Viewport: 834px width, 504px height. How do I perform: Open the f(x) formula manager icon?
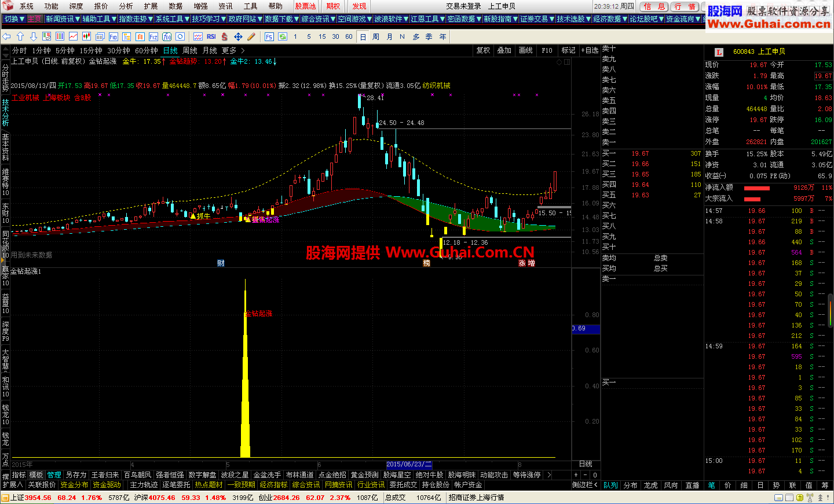[167, 36]
